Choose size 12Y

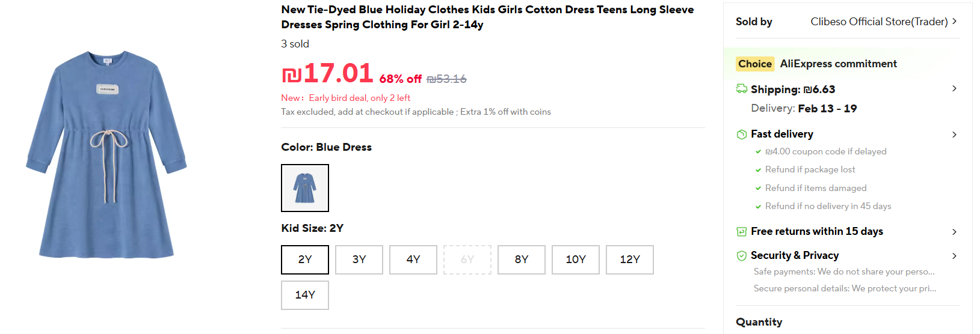tap(630, 260)
